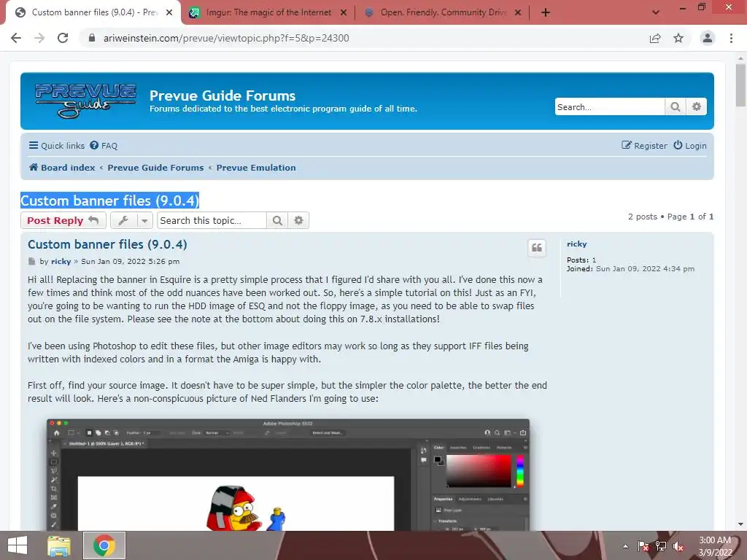Viewport: 747px width, 560px height.
Task: Click the Action Center flag tray icon
Action: (x=643, y=546)
